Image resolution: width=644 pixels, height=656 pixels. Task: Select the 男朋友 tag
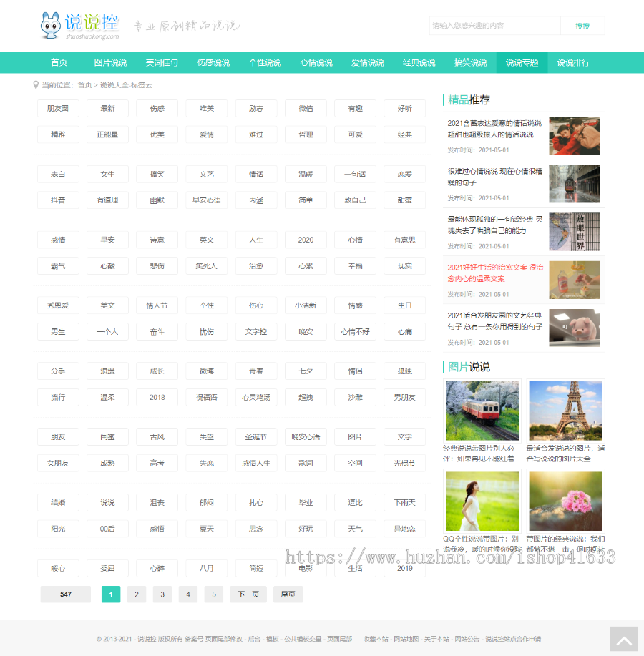point(404,398)
